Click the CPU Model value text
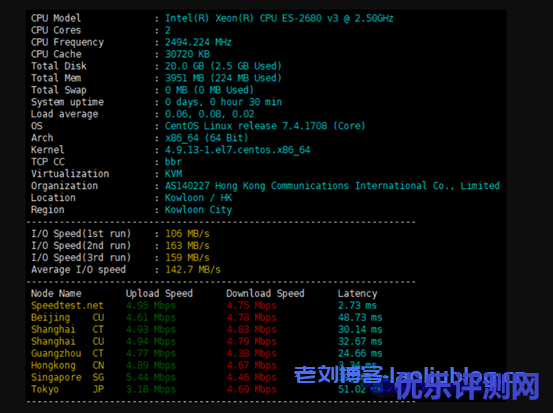 (x=279, y=18)
